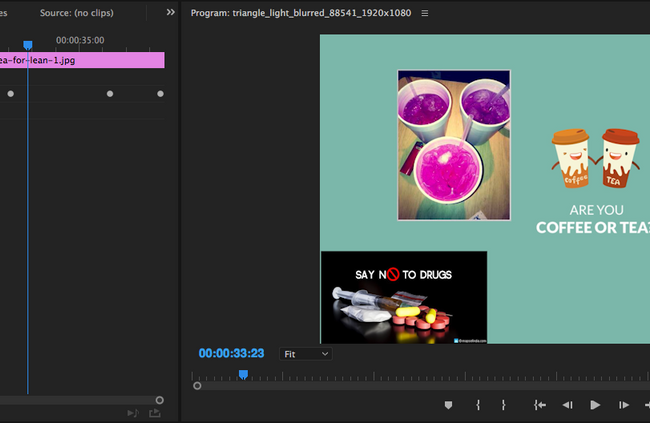650x423 pixels.
Task: Click the export icon below keyframe timeline
Action: (x=155, y=413)
